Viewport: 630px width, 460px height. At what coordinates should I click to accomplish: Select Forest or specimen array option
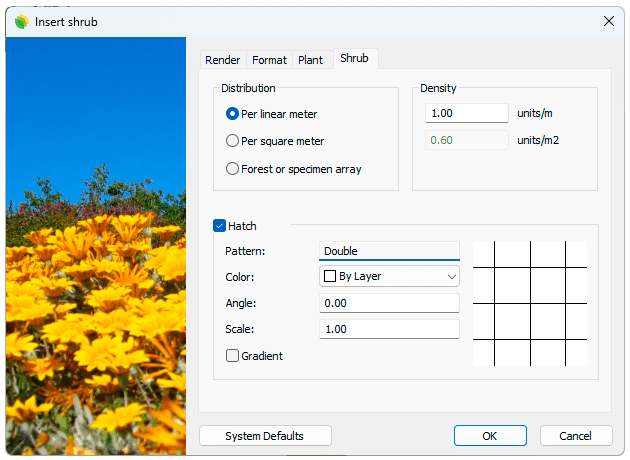(x=233, y=169)
